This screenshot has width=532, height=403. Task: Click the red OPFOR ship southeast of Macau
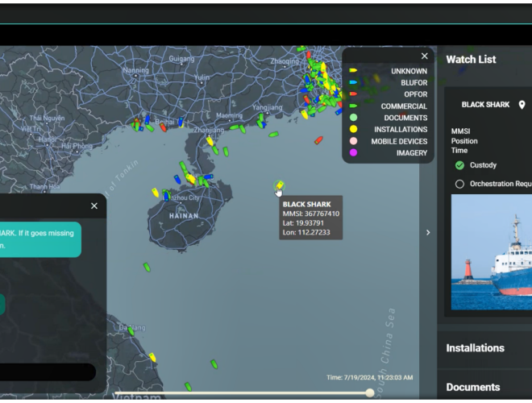[318, 140]
